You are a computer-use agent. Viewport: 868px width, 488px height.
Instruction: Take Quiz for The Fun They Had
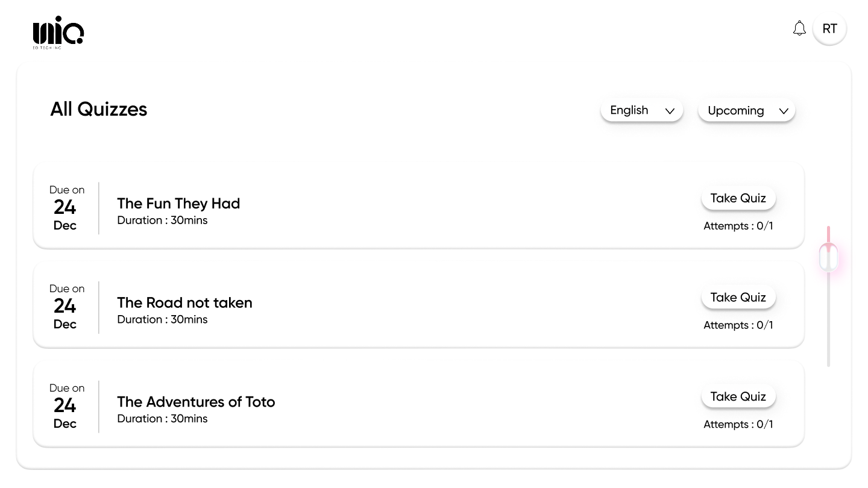(738, 198)
